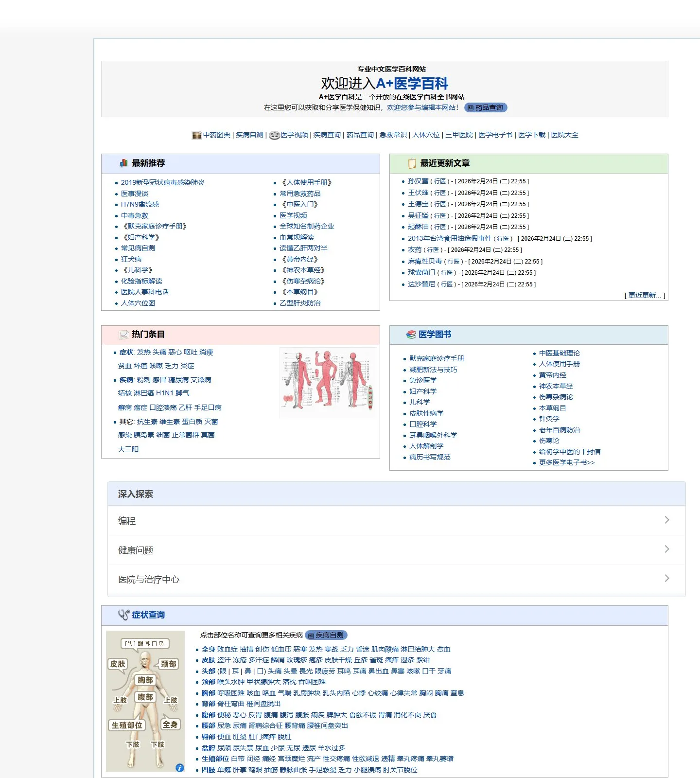Open 医学下载 in the navigation bar
The image size is (700, 778).
click(532, 135)
